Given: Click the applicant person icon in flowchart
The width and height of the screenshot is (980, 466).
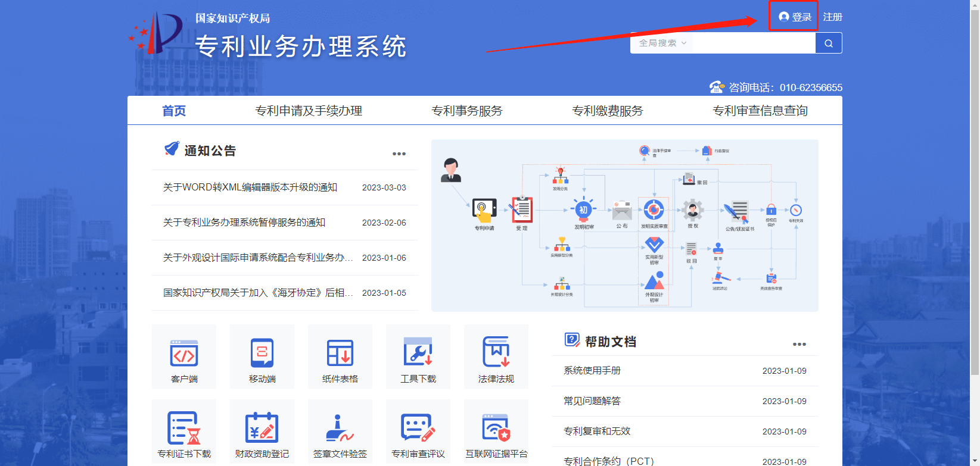Looking at the screenshot, I should pos(451,170).
